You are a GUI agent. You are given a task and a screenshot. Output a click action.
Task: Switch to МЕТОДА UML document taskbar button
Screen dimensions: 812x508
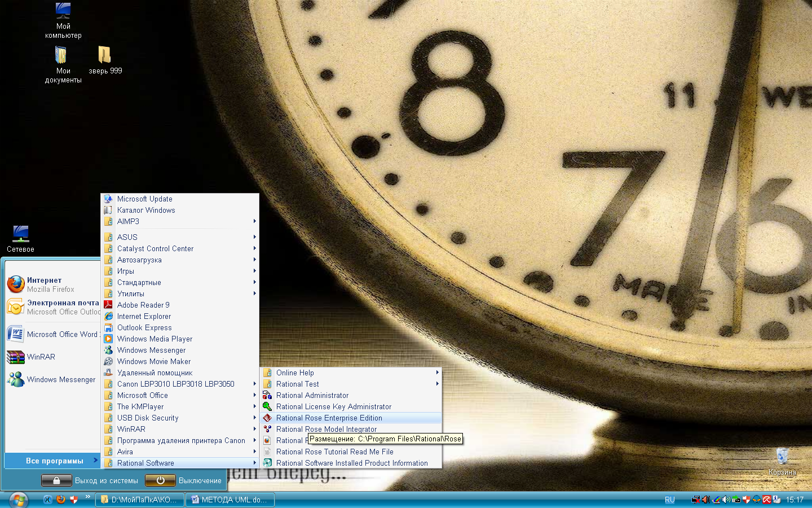[230, 500]
